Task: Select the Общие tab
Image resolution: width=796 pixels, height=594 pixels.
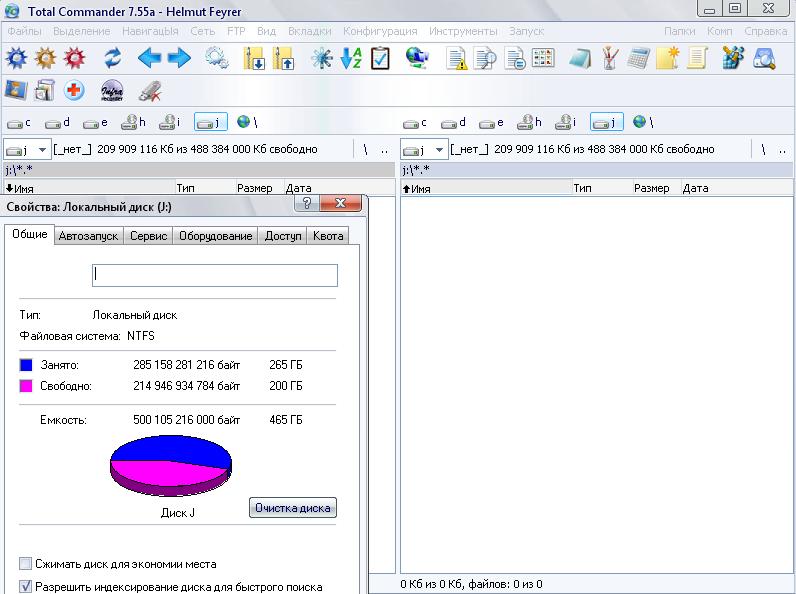Action: coord(29,234)
